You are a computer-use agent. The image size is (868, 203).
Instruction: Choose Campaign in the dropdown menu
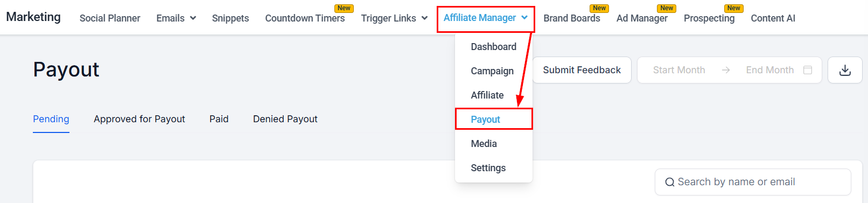pyautogui.click(x=492, y=71)
